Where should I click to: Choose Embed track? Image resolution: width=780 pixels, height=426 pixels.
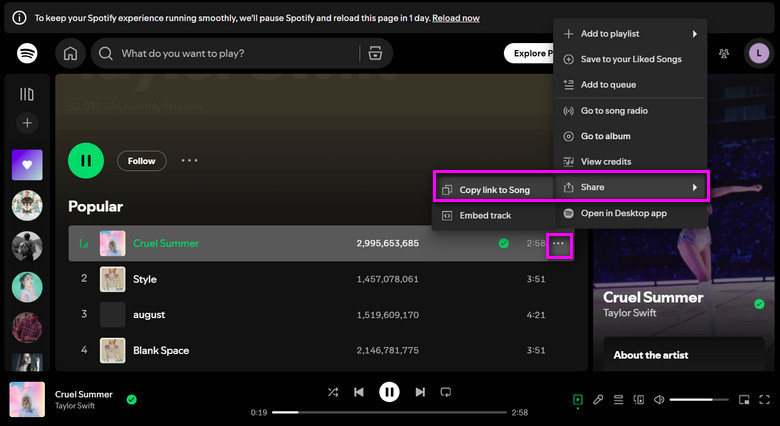point(493,215)
